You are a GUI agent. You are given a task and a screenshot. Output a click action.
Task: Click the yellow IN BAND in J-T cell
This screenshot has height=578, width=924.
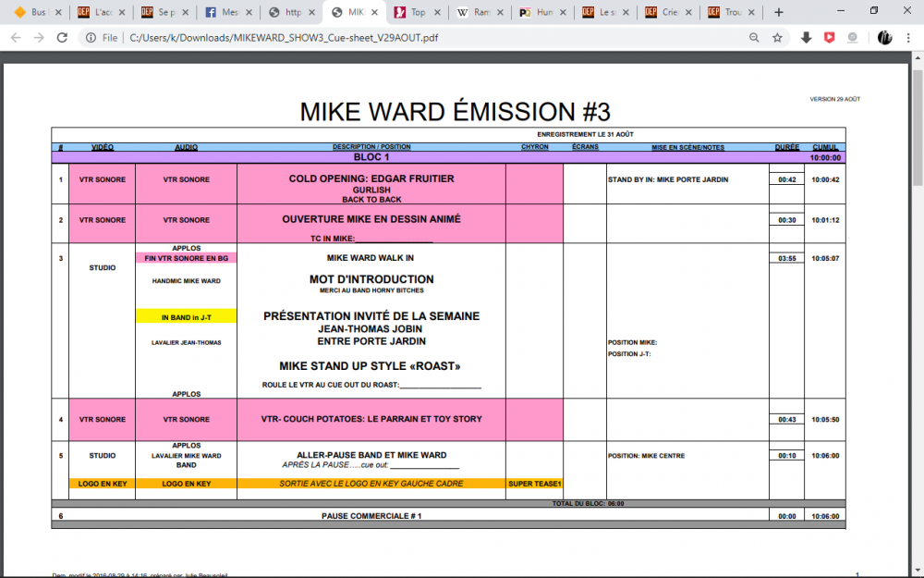click(186, 317)
